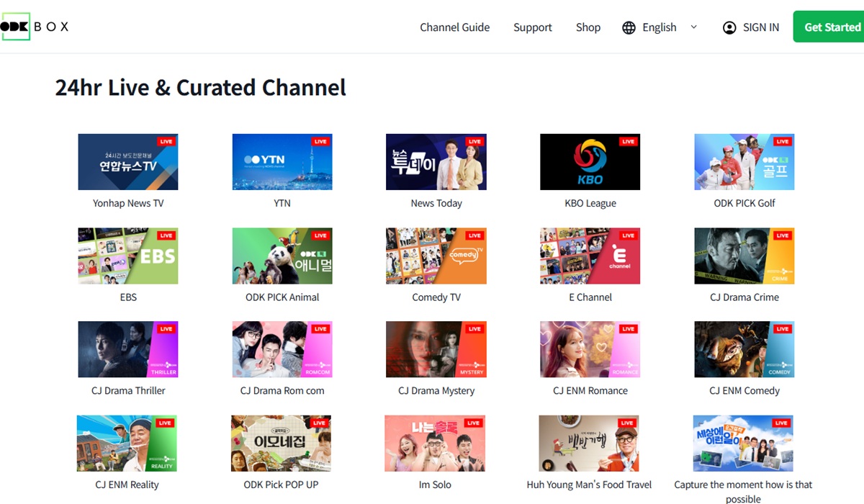The image size is (864, 504).
Task: Open the Support page
Action: click(x=532, y=27)
